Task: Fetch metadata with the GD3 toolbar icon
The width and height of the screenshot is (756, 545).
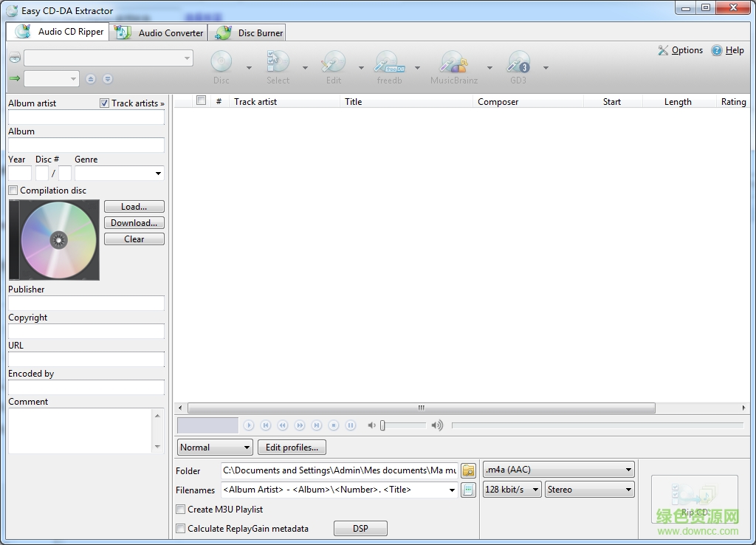Action: (518, 63)
